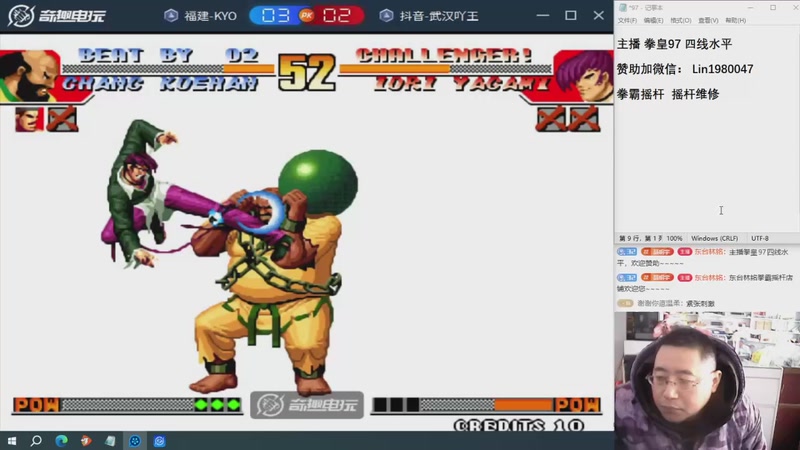Click tan badge in third chat message

[625, 303]
